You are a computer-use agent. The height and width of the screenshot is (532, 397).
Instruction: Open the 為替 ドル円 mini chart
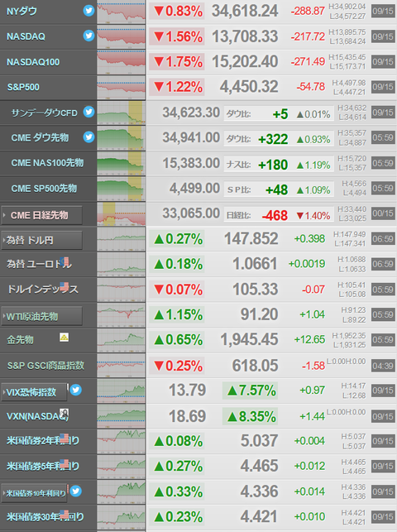click(122, 240)
